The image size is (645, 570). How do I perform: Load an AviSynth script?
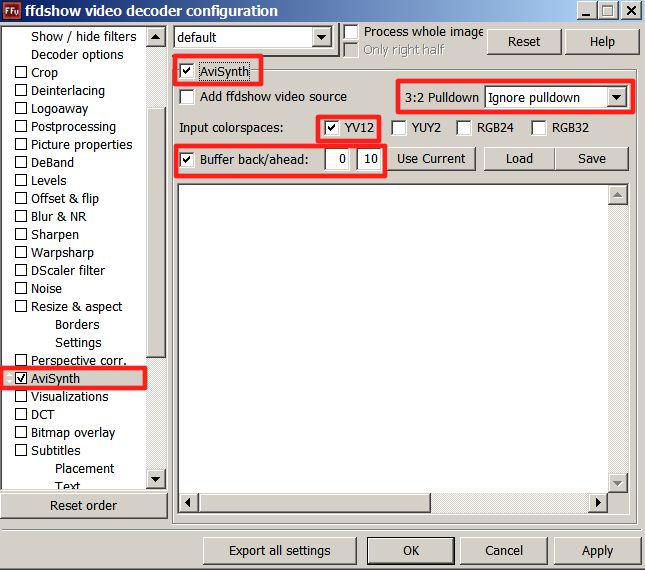[519, 159]
